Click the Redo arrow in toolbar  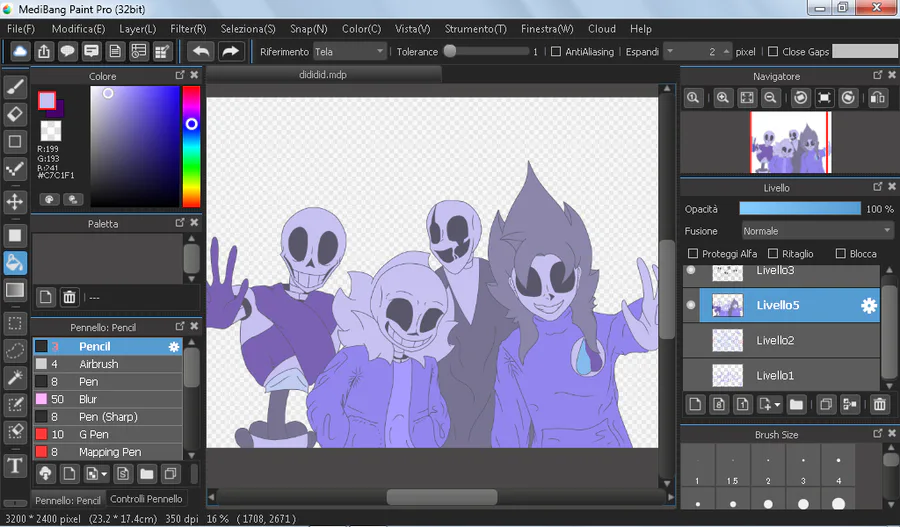click(x=231, y=52)
